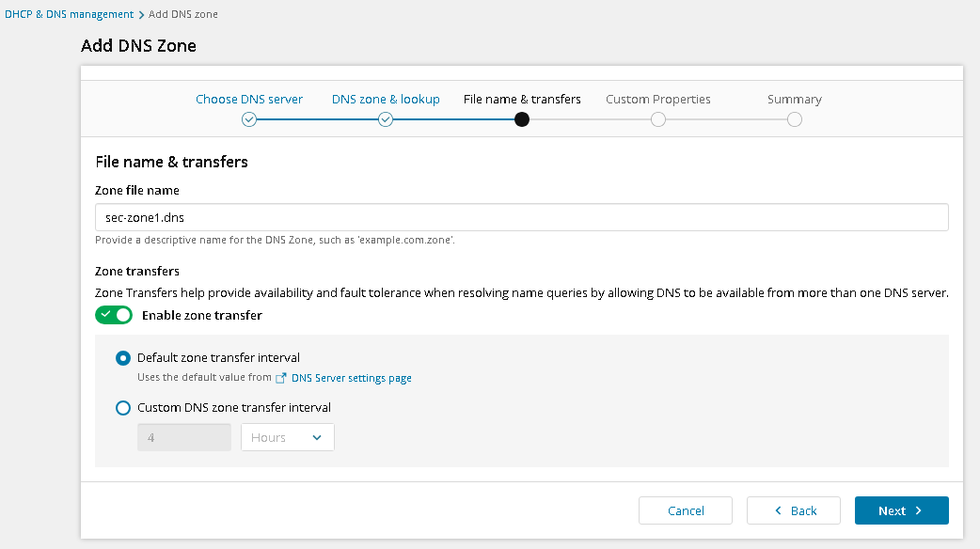This screenshot has height=549, width=980.
Task: Click the filled File name & transfers step dot
Action: (522, 119)
